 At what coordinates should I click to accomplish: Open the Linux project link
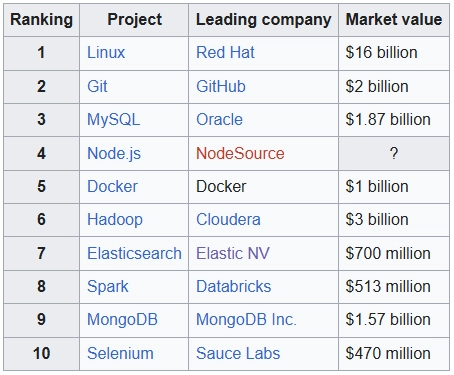(x=106, y=53)
